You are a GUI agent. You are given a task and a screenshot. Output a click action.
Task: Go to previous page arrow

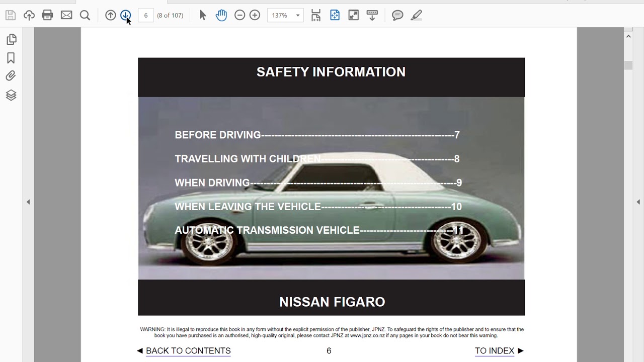(x=111, y=15)
